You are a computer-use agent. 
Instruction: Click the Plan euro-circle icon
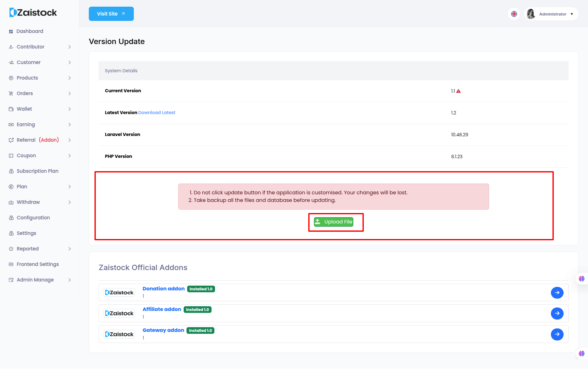(x=11, y=187)
